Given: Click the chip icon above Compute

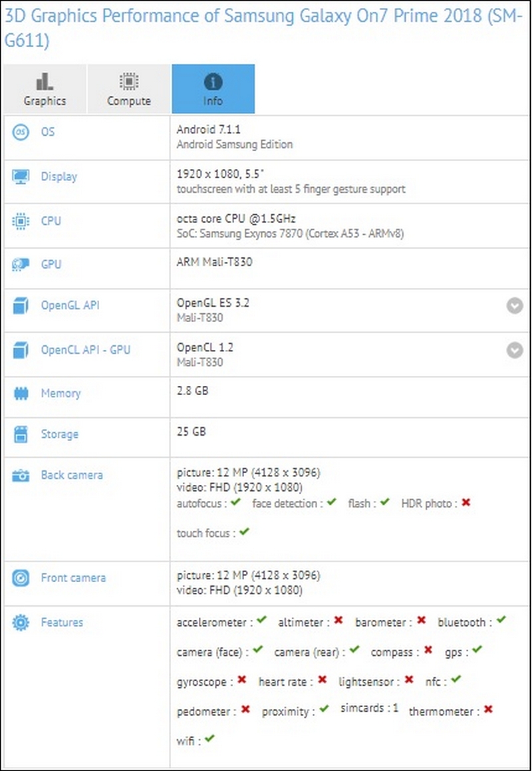Looking at the screenshot, I should click(x=129, y=81).
